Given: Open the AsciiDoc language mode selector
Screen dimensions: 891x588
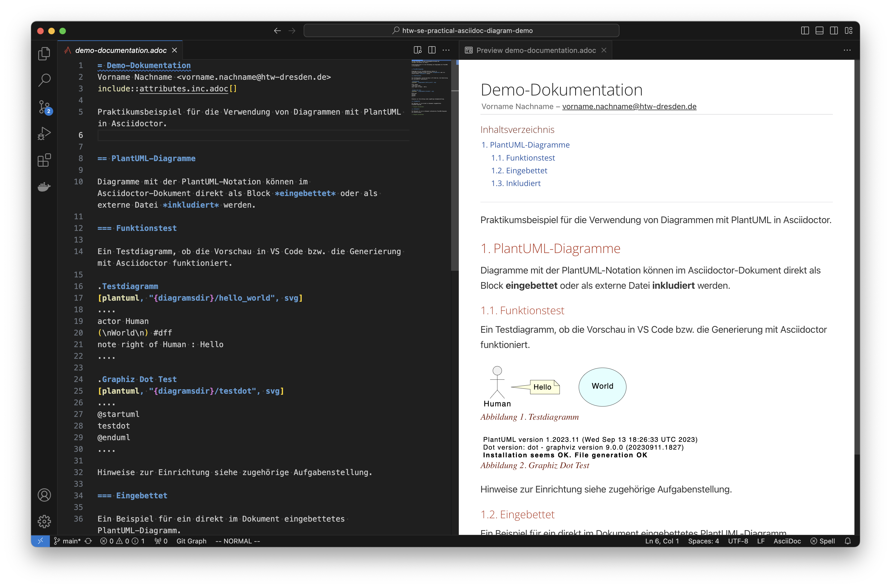Looking at the screenshot, I should tap(787, 541).
